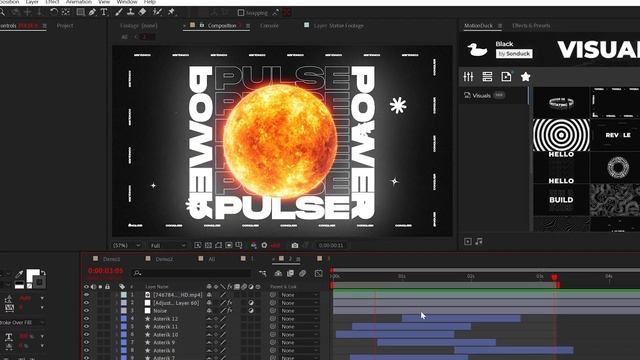Click the red playhead time indicator
The width and height of the screenshot is (640, 360).
point(554,278)
